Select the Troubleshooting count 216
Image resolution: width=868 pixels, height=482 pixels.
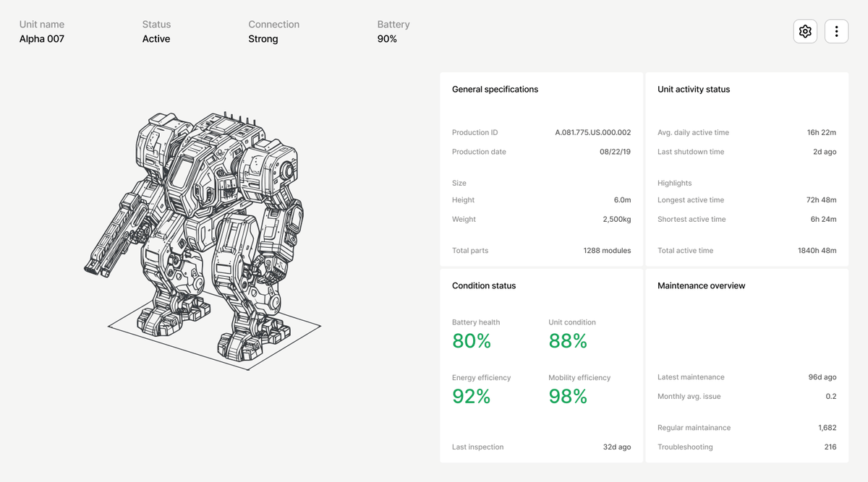click(x=830, y=447)
